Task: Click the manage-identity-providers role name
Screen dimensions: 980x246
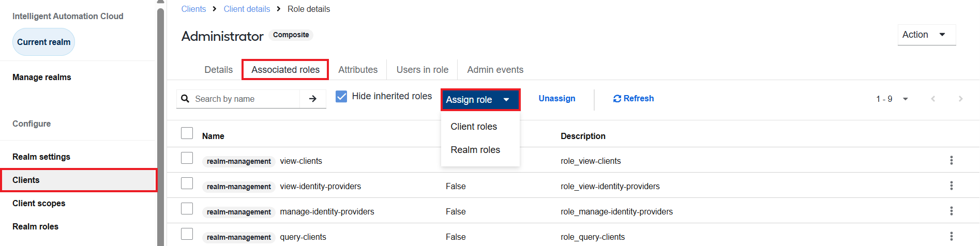Action: pos(327,211)
